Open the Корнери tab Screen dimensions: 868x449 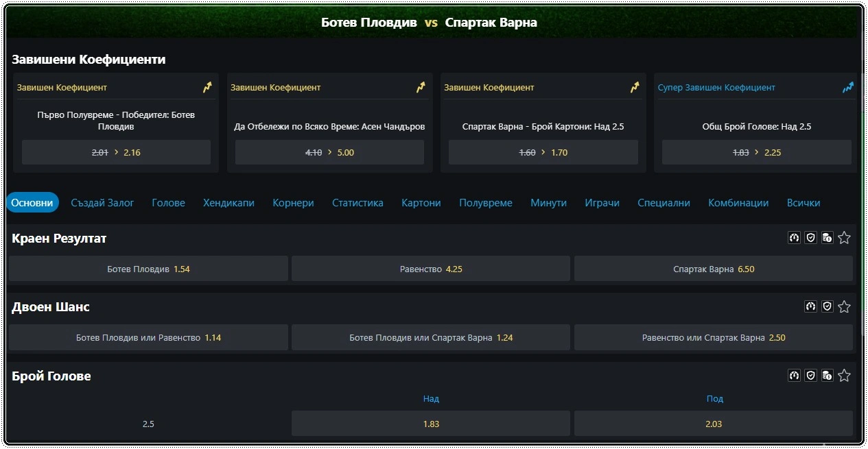coord(293,203)
